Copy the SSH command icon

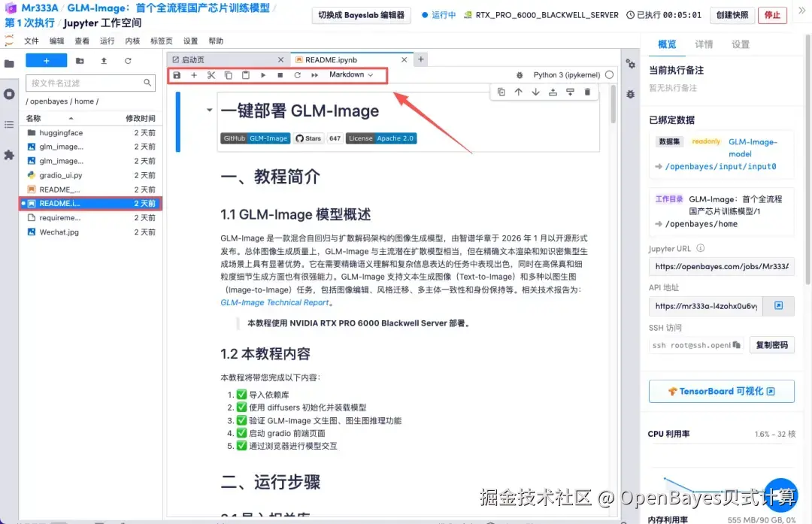point(736,345)
